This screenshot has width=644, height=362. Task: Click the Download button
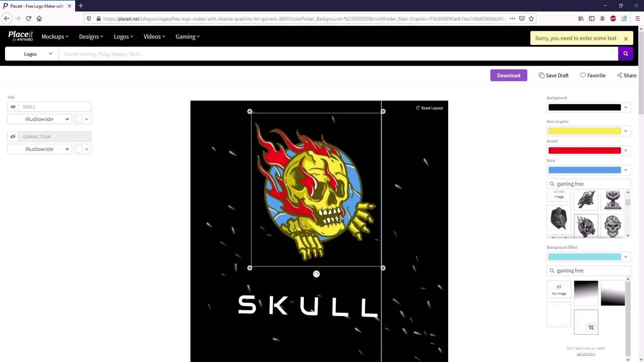point(508,75)
